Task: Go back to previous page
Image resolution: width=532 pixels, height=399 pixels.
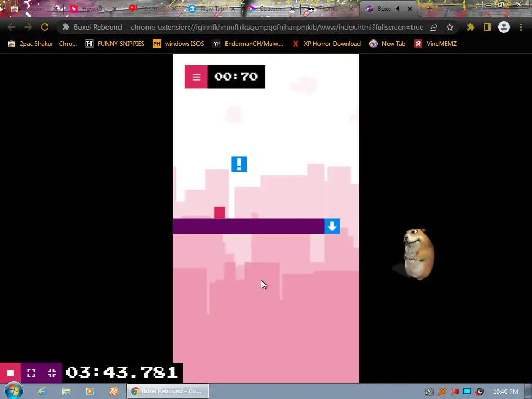Action: pos(11,27)
